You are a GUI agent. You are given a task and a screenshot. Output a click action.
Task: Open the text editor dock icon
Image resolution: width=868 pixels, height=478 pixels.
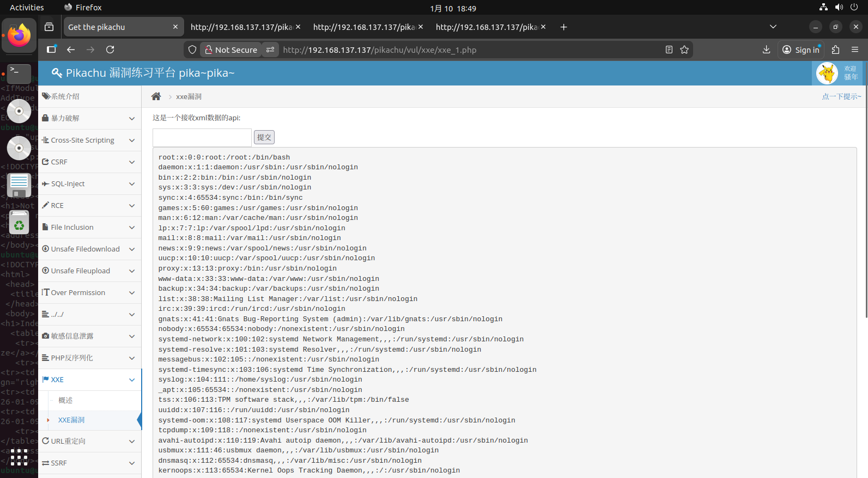pyautogui.click(x=19, y=185)
